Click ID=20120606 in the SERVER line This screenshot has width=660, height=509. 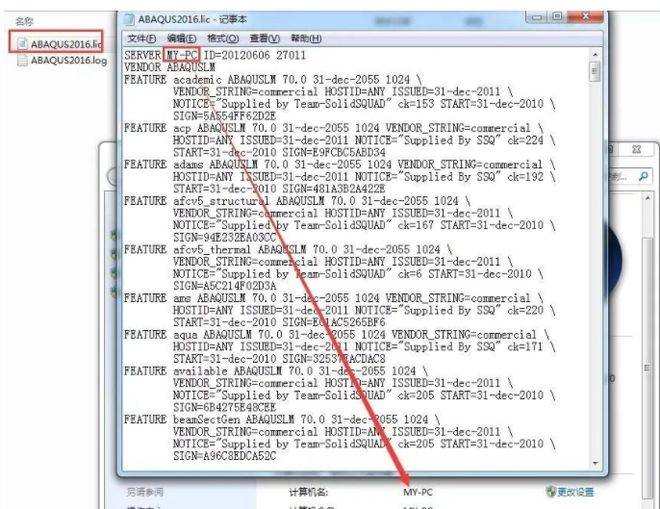pyautogui.click(x=237, y=55)
